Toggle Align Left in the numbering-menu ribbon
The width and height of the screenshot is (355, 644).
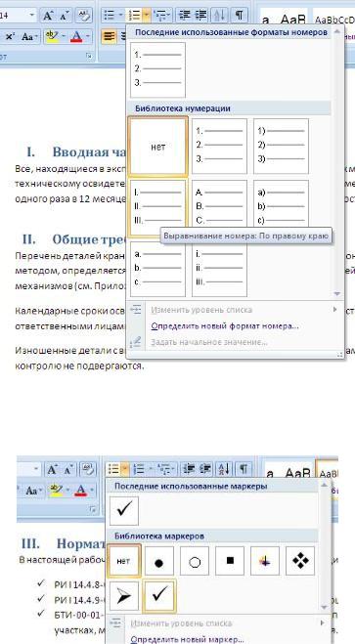click(109, 37)
